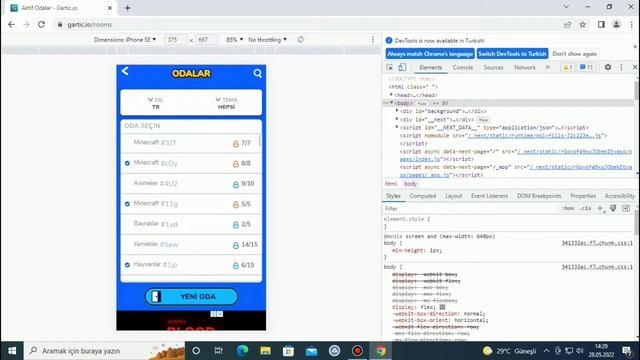Switch to the Sources tab

(x=493, y=68)
